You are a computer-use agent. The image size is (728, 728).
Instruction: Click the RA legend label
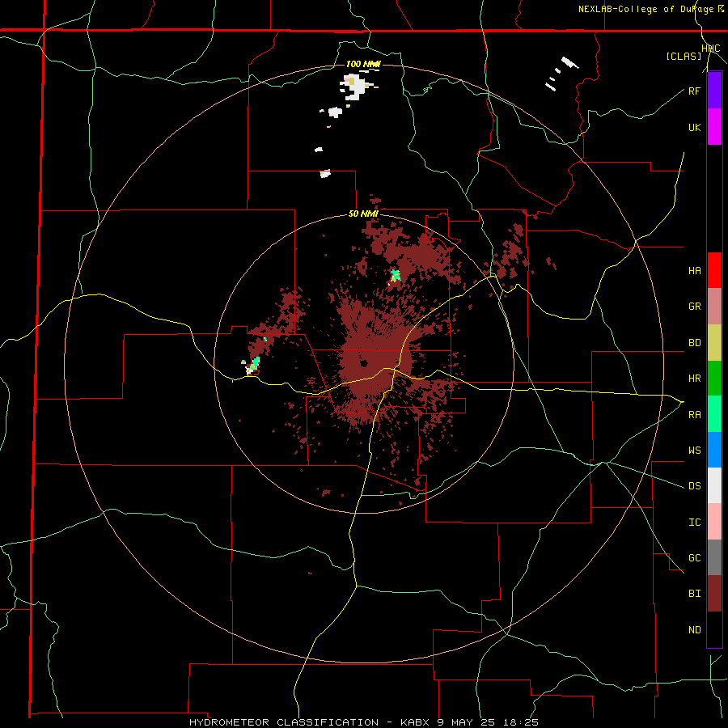point(694,415)
